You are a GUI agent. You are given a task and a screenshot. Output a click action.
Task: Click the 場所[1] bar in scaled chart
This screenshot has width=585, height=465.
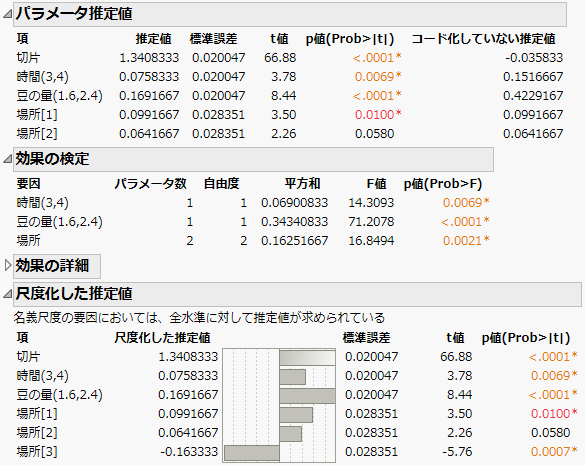click(x=296, y=415)
